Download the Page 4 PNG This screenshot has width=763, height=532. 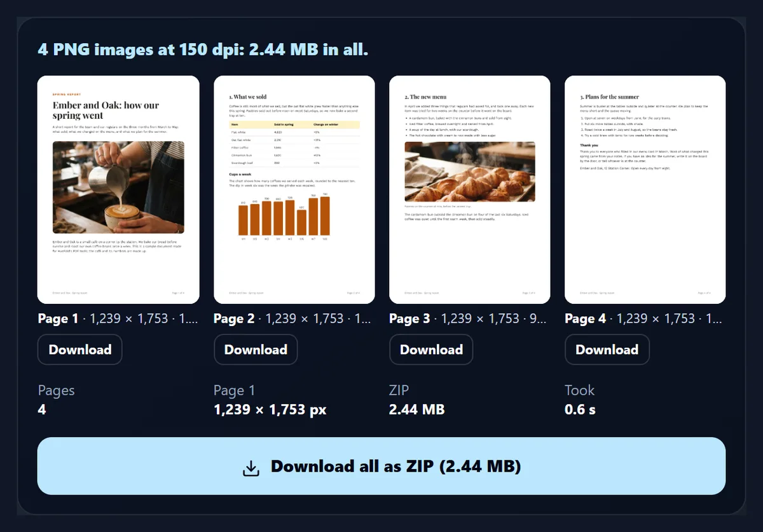coord(607,350)
